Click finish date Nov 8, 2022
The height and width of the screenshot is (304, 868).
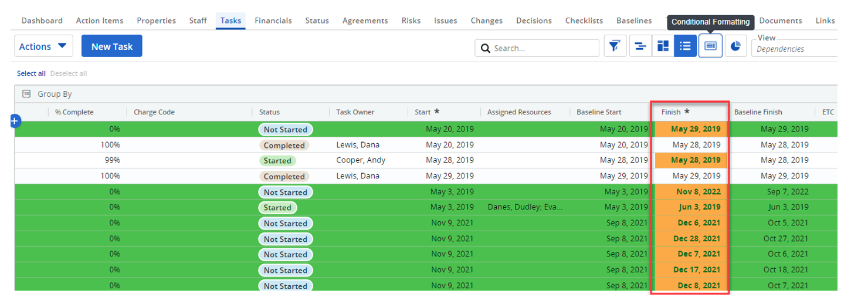[x=698, y=191]
